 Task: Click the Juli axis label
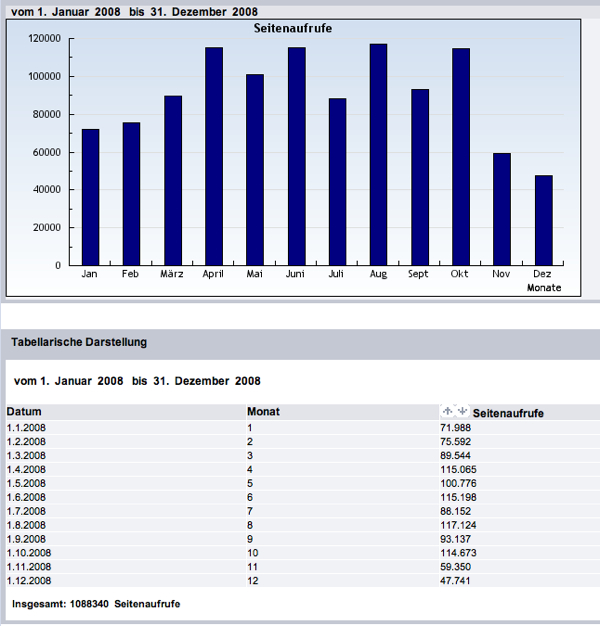click(336, 274)
